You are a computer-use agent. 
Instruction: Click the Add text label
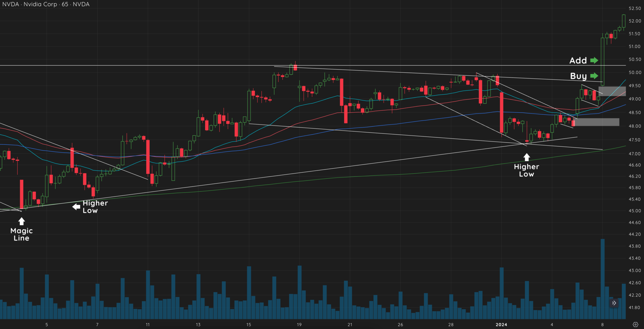(x=578, y=60)
